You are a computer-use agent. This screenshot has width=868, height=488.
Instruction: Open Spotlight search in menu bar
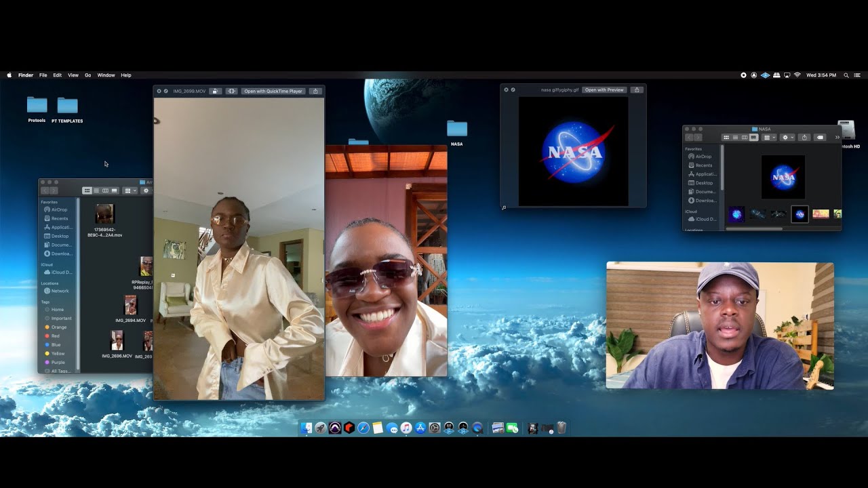click(846, 75)
